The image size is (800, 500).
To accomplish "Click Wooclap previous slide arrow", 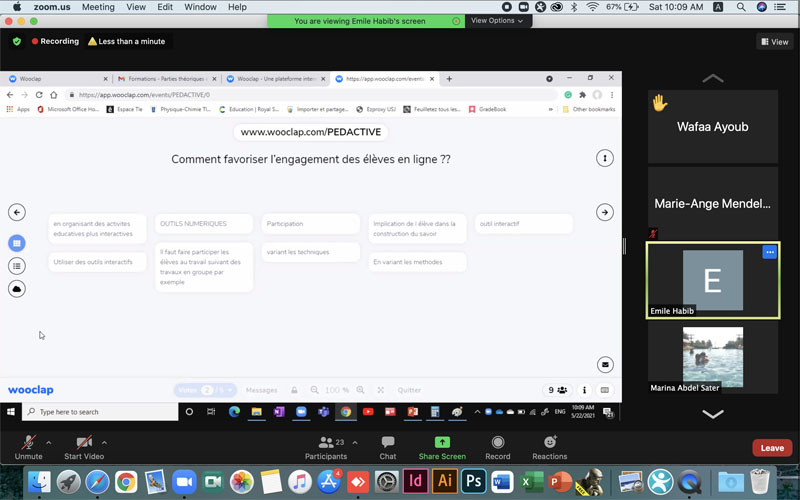I will click(17, 212).
